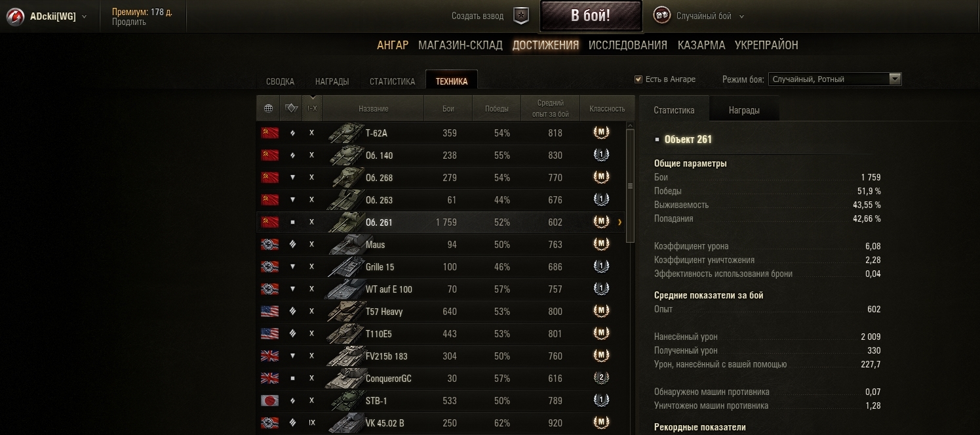The height and width of the screenshot is (435, 980).
Task: Click the Ace Tanker badge on T-62A row
Action: pos(600,133)
